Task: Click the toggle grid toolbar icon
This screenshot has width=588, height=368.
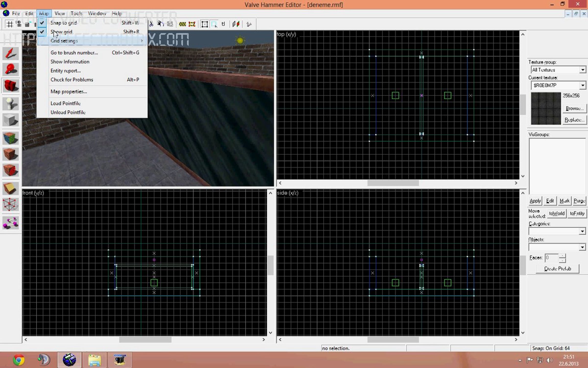Action: tap(10, 24)
